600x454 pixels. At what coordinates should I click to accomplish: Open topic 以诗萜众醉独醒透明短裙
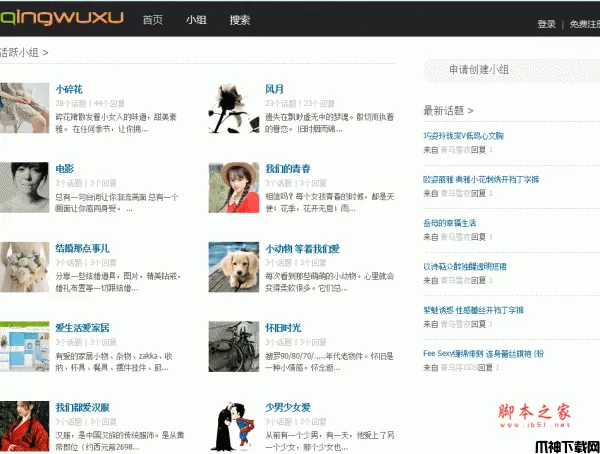[465, 266]
